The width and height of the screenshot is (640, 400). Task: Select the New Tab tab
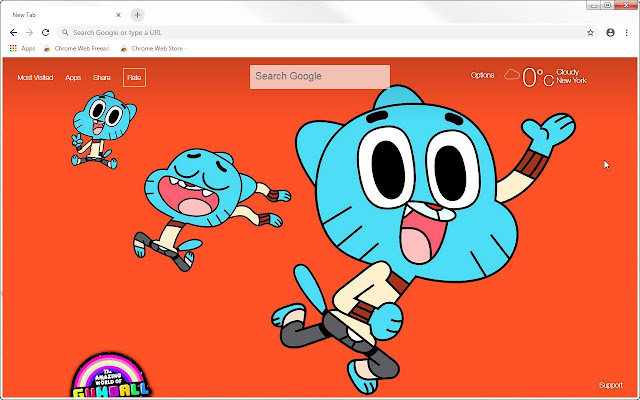63,15
